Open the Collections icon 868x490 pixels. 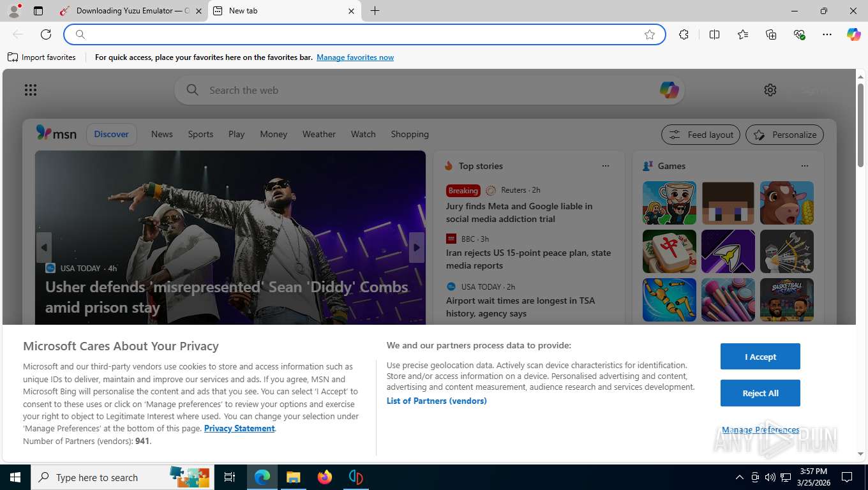point(771,34)
